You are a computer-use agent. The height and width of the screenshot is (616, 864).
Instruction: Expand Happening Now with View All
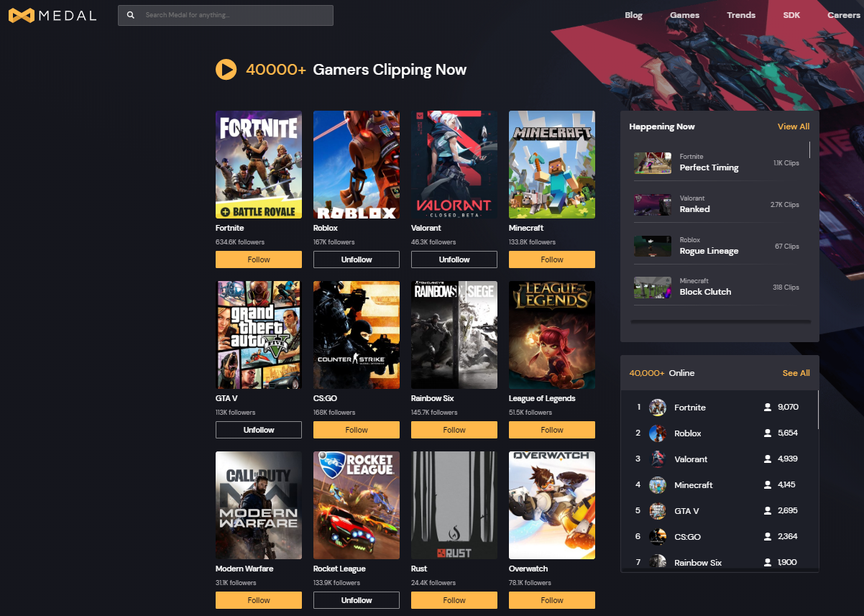point(794,127)
